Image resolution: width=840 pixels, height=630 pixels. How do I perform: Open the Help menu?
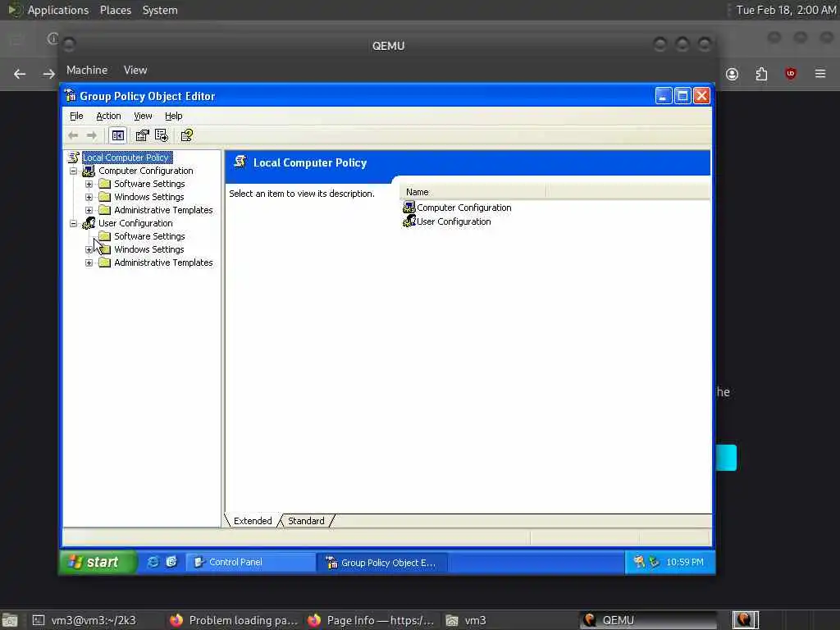(174, 116)
